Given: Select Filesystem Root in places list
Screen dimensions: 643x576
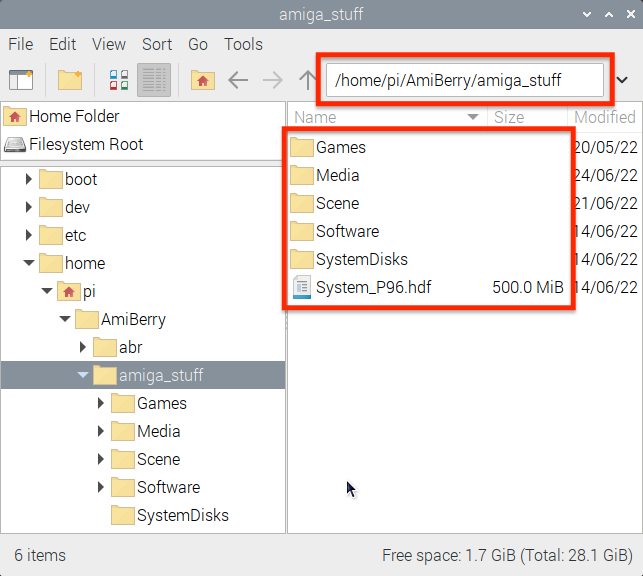Looking at the screenshot, I should pos(143,144).
